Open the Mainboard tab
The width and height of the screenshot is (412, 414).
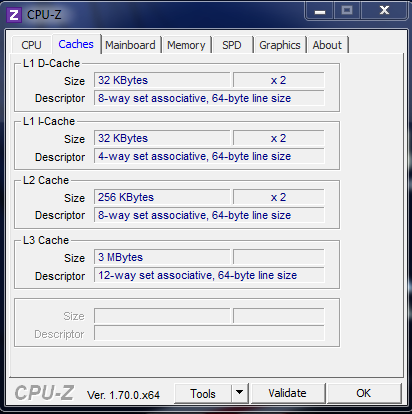coord(130,45)
